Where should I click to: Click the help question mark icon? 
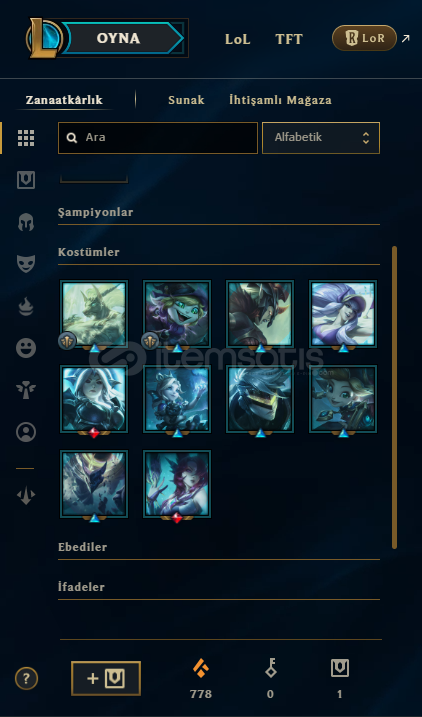[x=26, y=679]
